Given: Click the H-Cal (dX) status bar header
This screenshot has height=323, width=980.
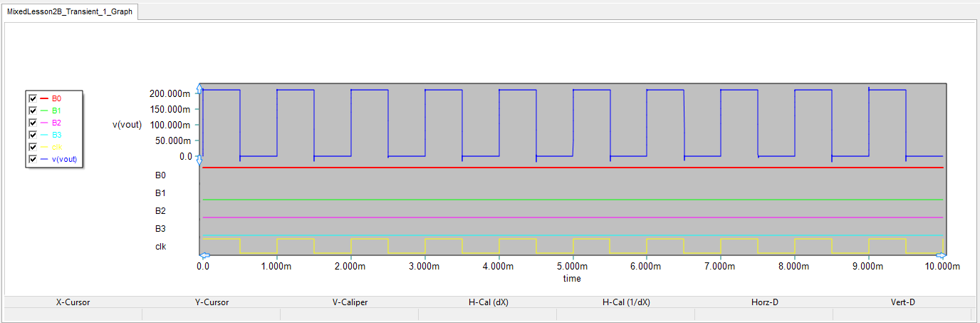Looking at the screenshot, I should click(488, 302).
